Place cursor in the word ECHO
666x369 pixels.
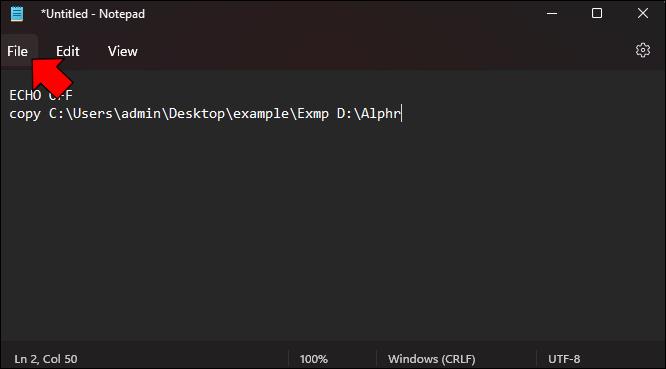pyautogui.click(x=25, y=95)
